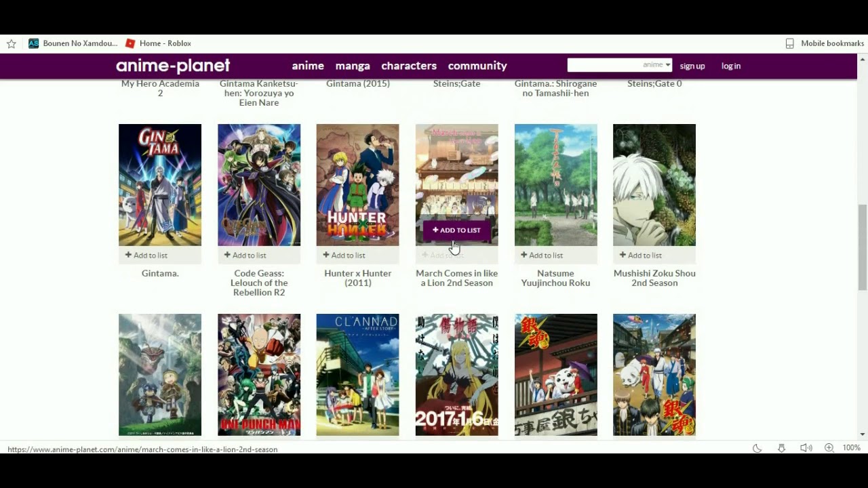The height and width of the screenshot is (488, 868).
Task: Click the Steins;Gate 0 title
Action: point(654,83)
